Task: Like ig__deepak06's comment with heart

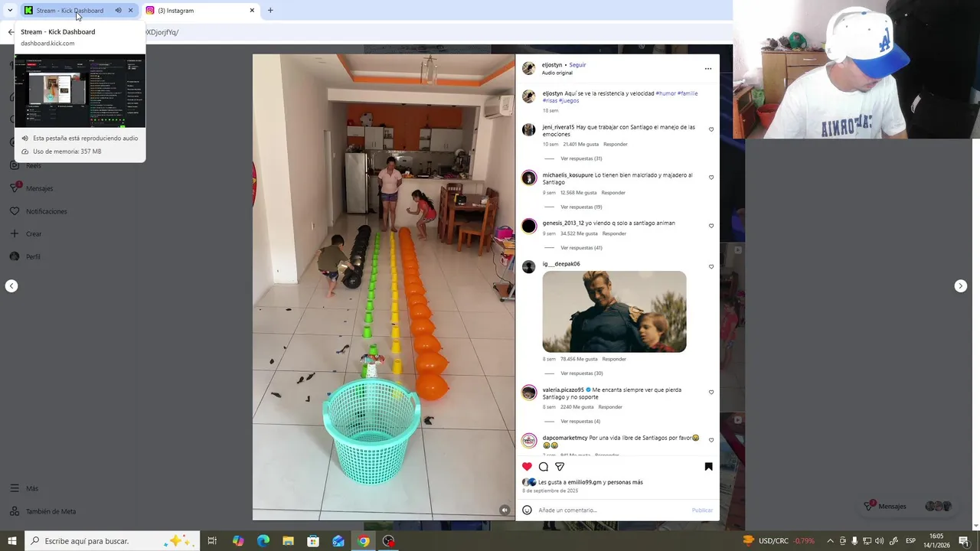Action: coord(711,266)
